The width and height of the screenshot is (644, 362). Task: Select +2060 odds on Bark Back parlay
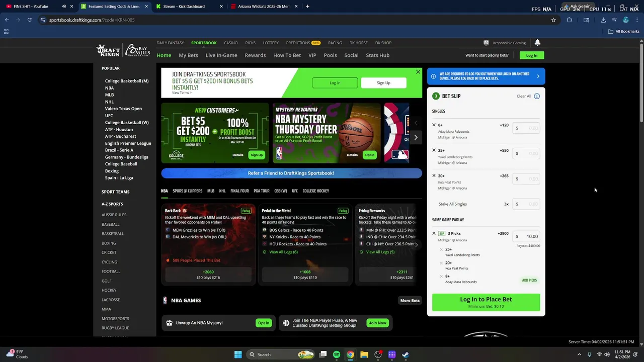[208, 275]
